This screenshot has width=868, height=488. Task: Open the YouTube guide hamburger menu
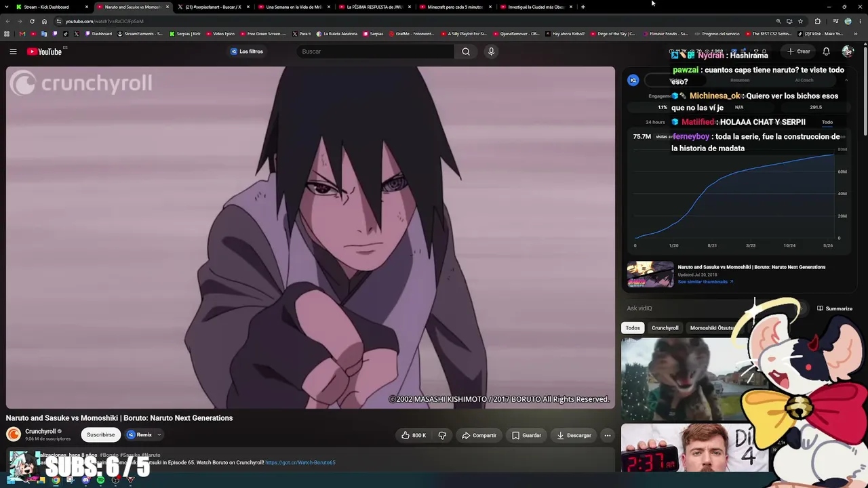pos(13,52)
